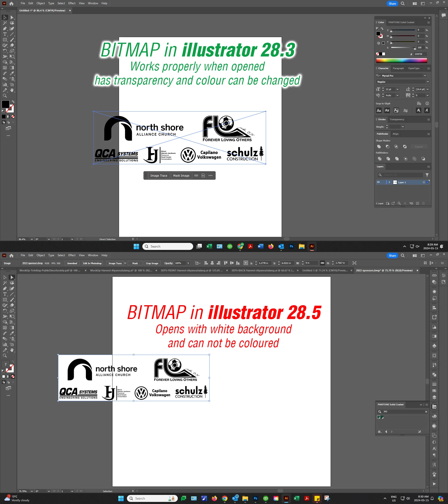Switch to the Untitled-3 document tab
448x504 pixels.
[x=325, y=270]
